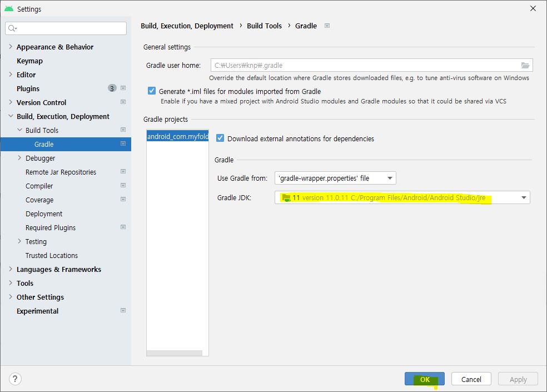Click the modified-settings indicator beside Required Plugins

[123, 227]
